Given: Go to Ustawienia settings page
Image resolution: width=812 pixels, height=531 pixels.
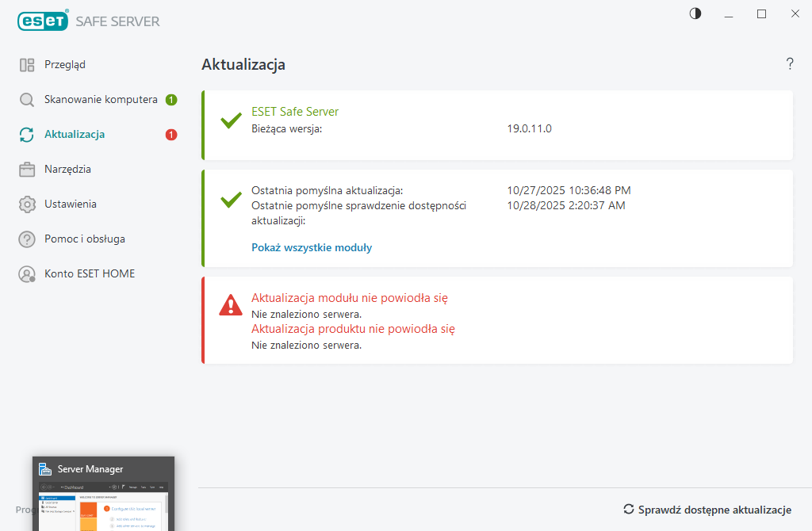Looking at the screenshot, I should pos(71,204).
